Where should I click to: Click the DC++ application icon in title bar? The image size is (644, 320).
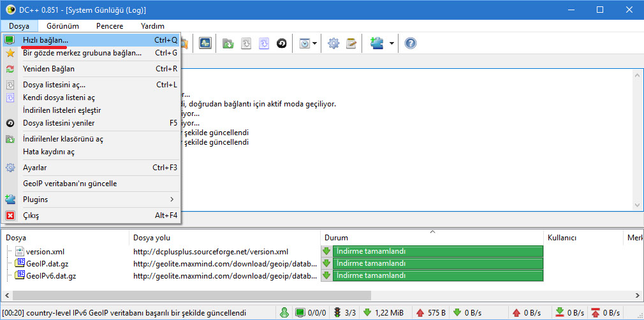[x=10, y=10]
